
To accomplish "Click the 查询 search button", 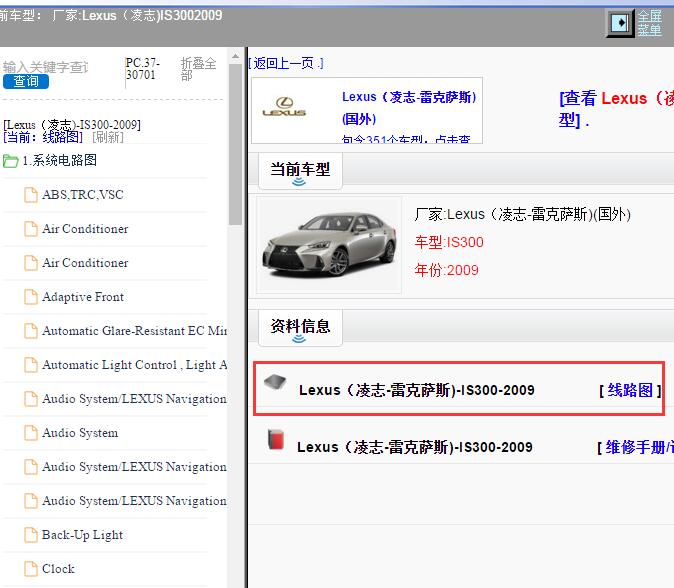I will click(26, 81).
